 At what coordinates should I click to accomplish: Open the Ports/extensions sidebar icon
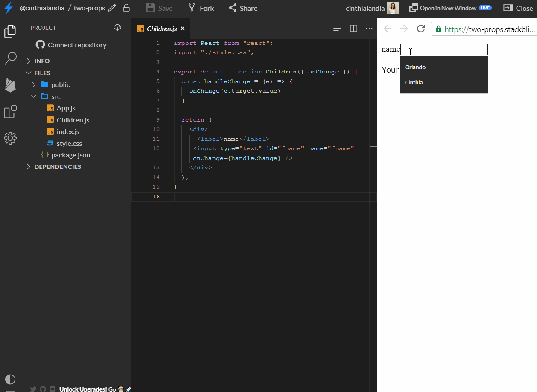[10, 112]
